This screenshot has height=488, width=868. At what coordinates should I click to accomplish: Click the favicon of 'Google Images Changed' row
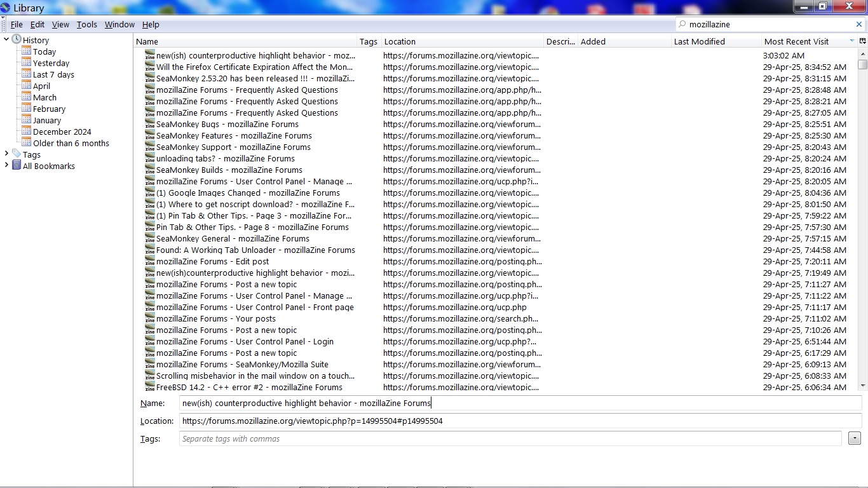pyautogui.click(x=150, y=193)
